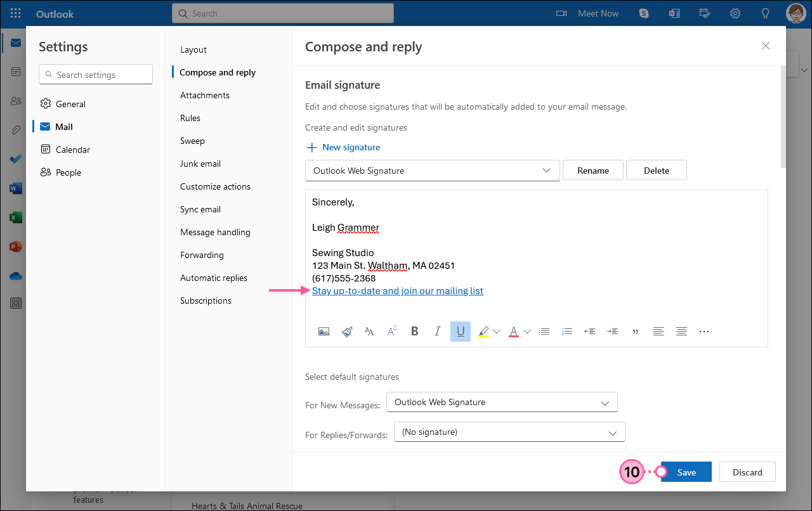This screenshot has width=812, height=511.
Task: Discard the settings changes
Action: (x=747, y=472)
